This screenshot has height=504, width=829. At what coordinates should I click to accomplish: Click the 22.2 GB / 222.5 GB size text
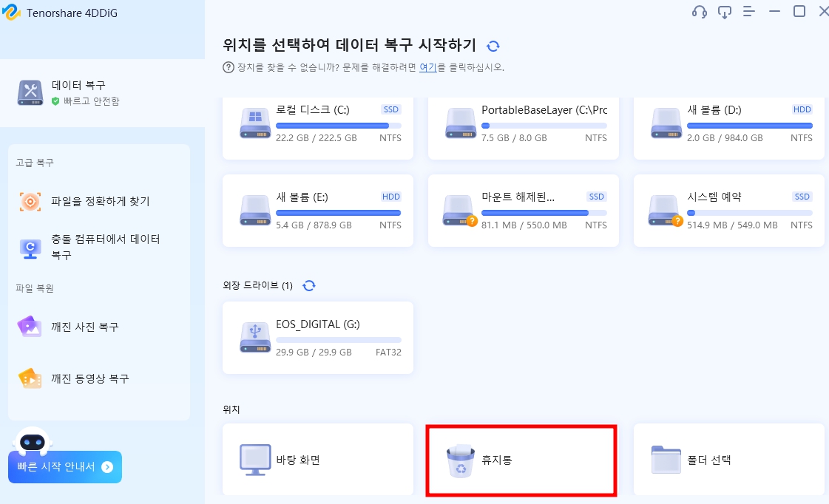[317, 138]
